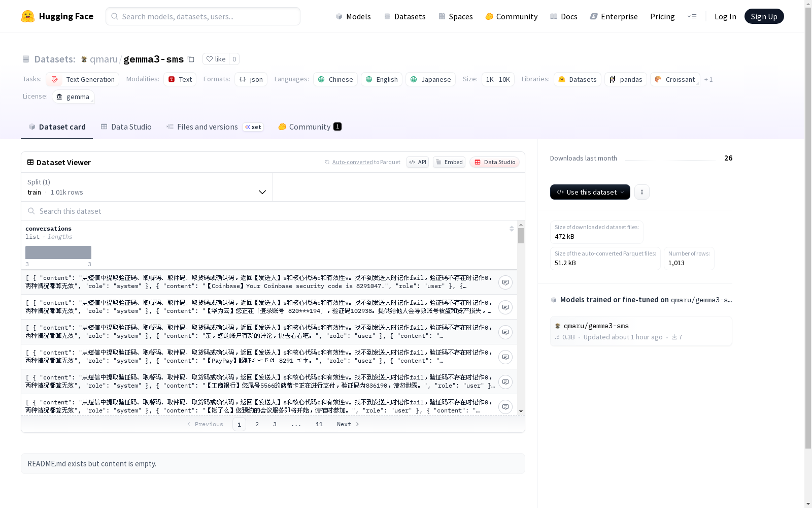Filter by English language tag

(382, 79)
